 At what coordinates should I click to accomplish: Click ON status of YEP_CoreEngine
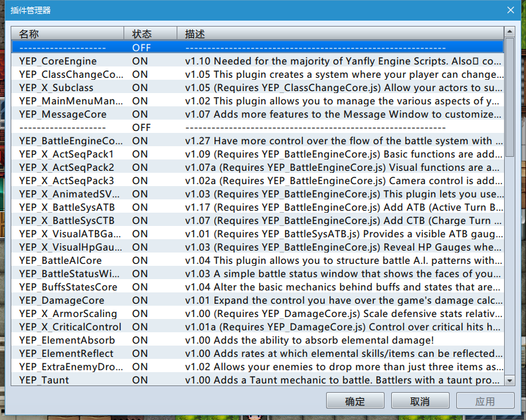(x=140, y=61)
